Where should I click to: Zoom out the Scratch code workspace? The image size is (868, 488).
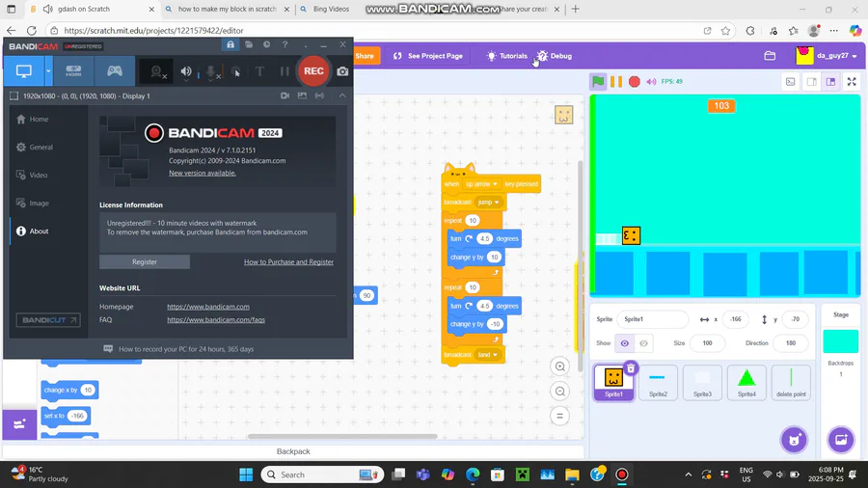pos(559,392)
